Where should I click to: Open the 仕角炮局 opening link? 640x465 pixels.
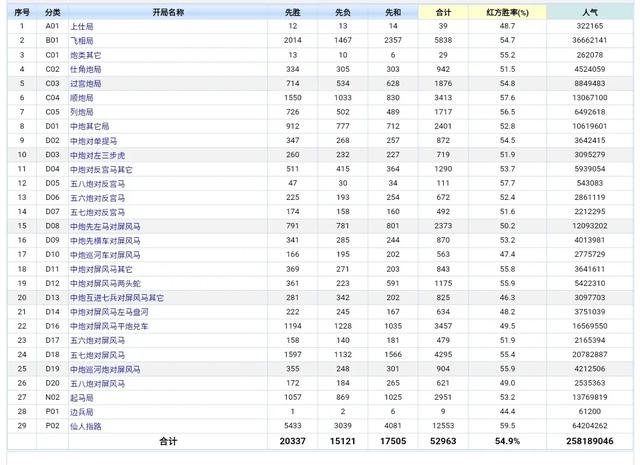[85, 69]
